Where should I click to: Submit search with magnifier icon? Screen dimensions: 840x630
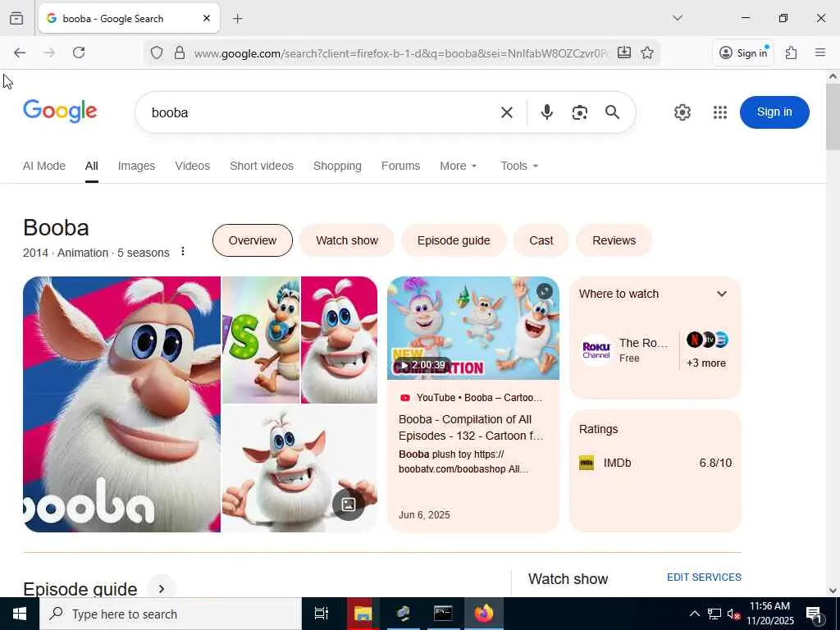click(x=612, y=112)
